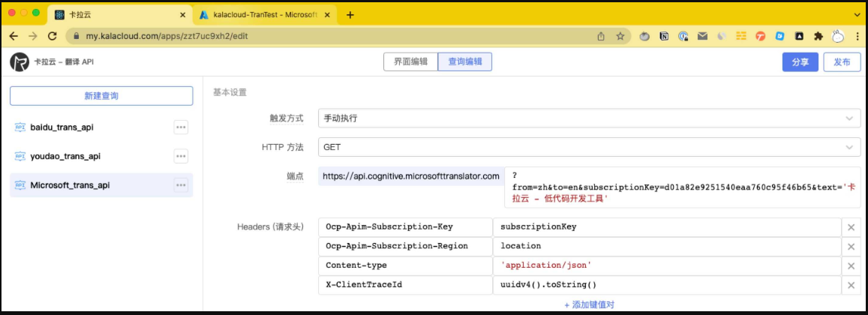This screenshot has width=868, height=315.
Task: Edit the location header value field
Action: pos(666,246)
